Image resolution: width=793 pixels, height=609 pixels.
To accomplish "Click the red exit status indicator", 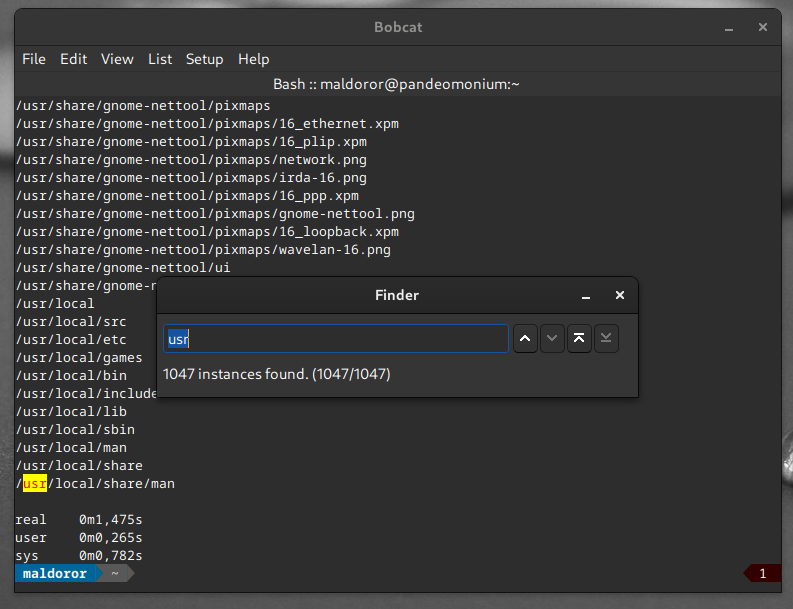I will coord(762,574).
